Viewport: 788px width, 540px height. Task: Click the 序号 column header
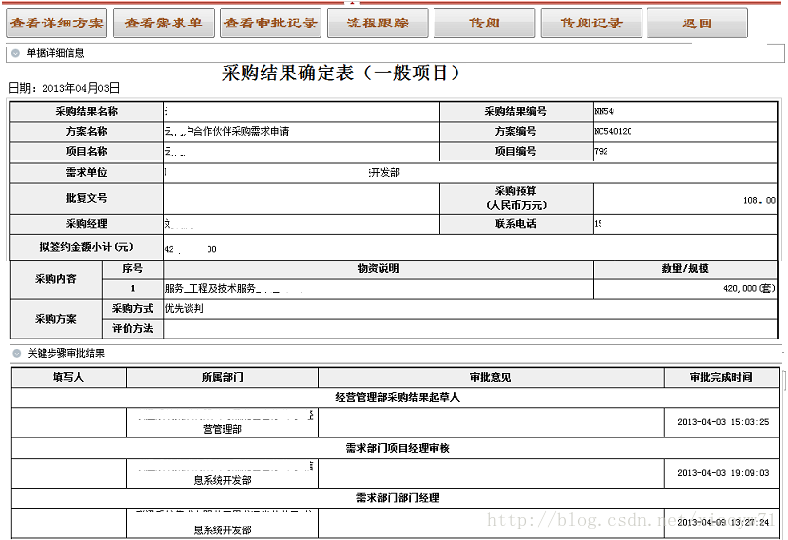tap(133, 269)
